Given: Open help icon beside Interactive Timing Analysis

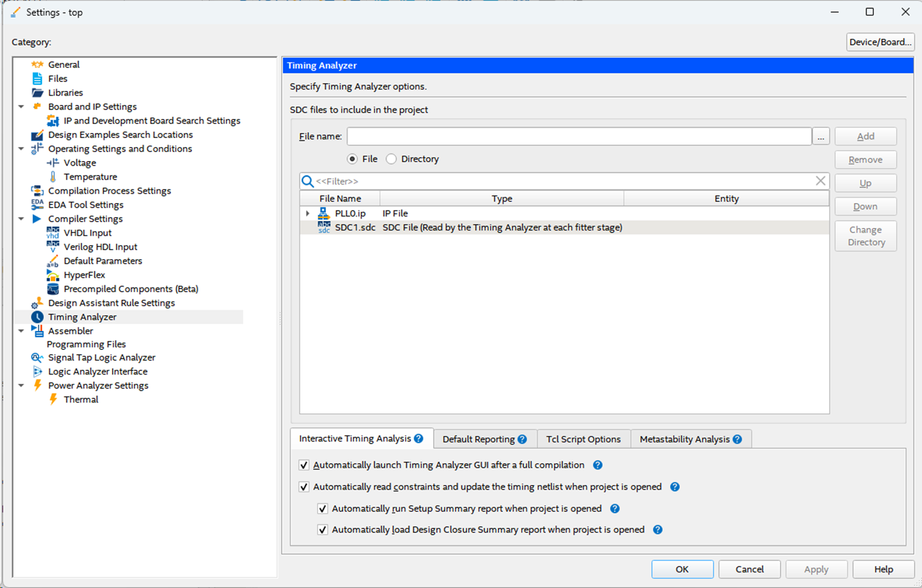Looking at the screenshot, I should click(x=418, y=439).
